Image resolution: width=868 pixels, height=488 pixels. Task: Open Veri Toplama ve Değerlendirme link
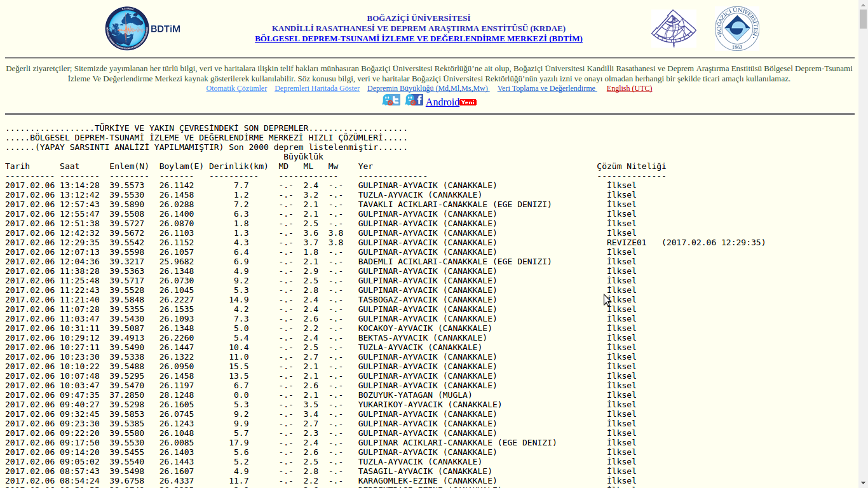click(x=546, y=88)
